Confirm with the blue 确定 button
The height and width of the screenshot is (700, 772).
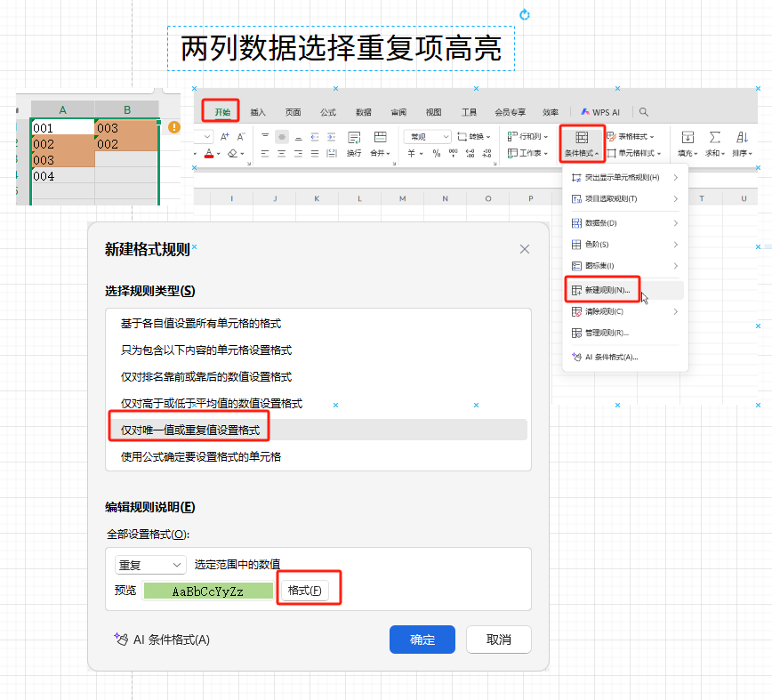coord(422,640)
